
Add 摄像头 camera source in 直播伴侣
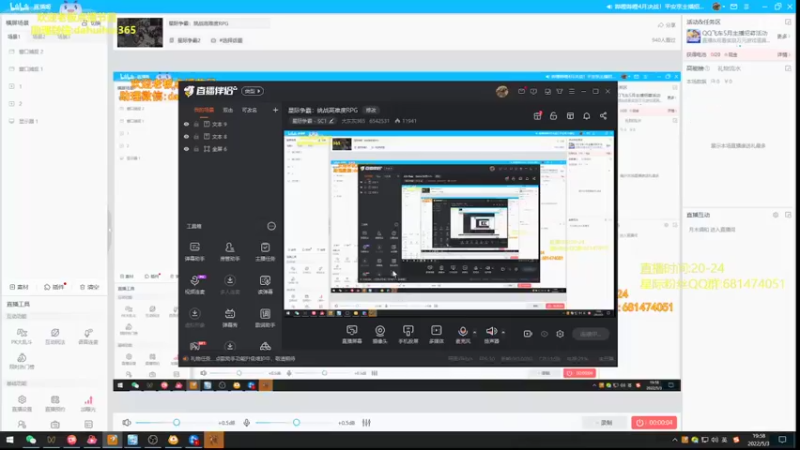click(x=380, y=334)
